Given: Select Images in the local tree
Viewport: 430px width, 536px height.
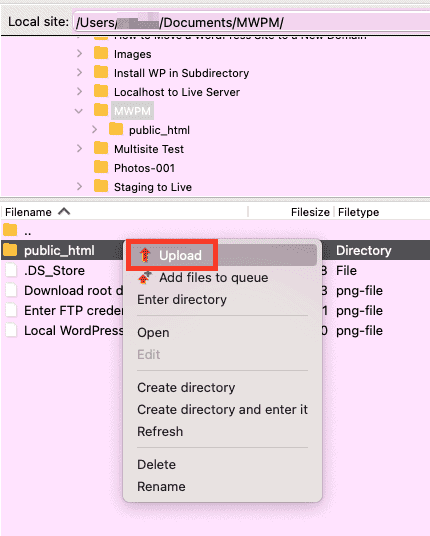Looking at the screenshot, I should [x=133, y=54].
